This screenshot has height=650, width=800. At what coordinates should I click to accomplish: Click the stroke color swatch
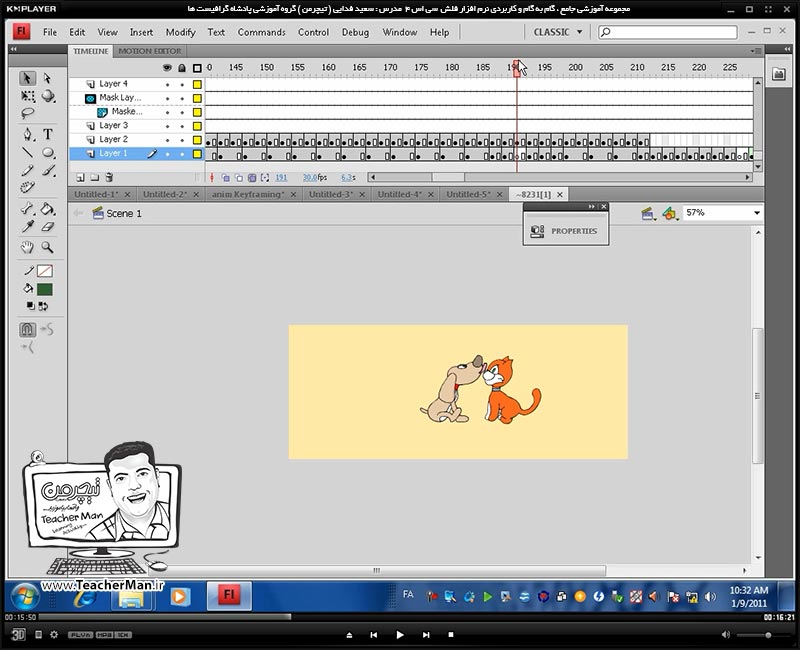point(45,271)
